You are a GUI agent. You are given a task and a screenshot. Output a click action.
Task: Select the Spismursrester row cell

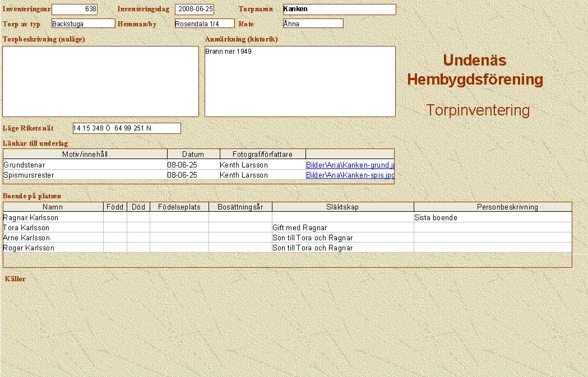85,175
